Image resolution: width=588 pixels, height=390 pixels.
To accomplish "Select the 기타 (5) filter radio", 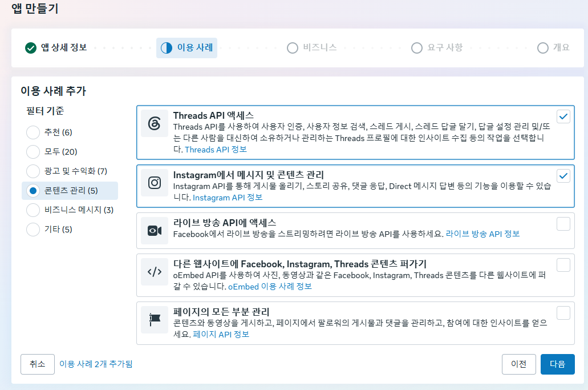I will [33, 230].
